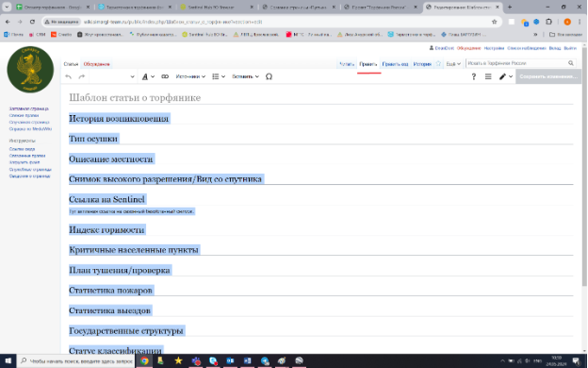Open browser extensions puzzle icon

pos(549,22)
